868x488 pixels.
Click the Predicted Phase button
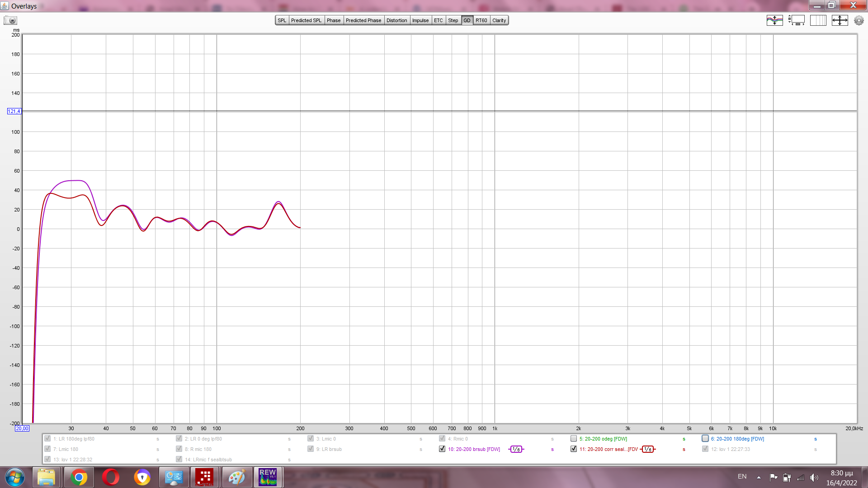363,20
